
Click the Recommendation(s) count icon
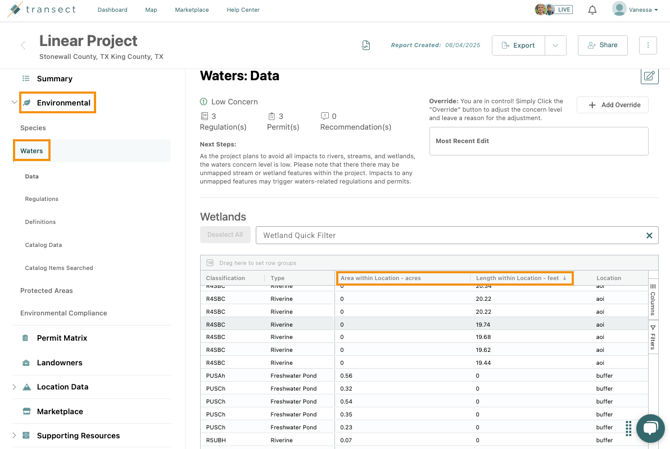[325, 116]
